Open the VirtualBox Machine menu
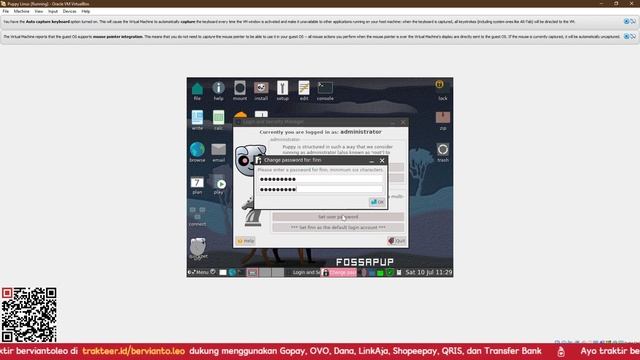640x360 pixels. tap(21, 11)
